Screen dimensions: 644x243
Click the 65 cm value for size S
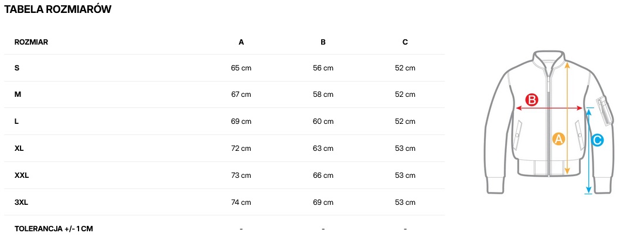coord(241,68)
